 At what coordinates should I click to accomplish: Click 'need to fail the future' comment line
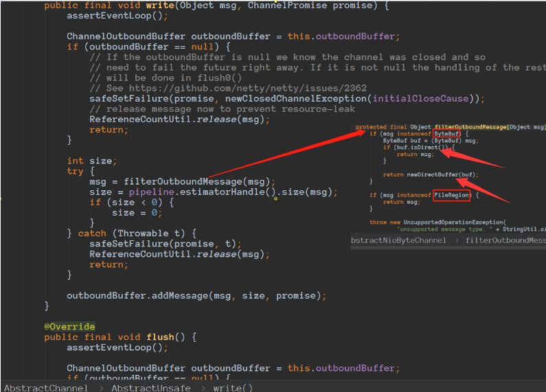point(317,67)
